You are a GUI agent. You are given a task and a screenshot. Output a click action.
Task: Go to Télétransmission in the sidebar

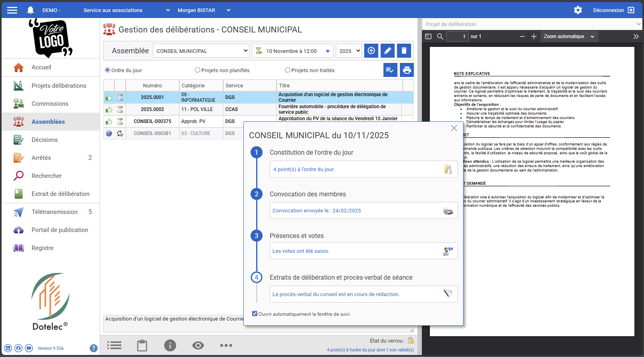click(x=54, y=212)
